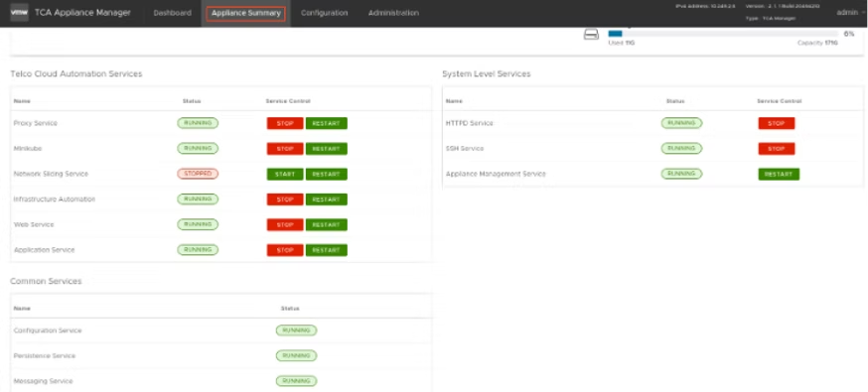868x392 pixels.
Task: Click the Capacity value text
Action: point(817,43)
